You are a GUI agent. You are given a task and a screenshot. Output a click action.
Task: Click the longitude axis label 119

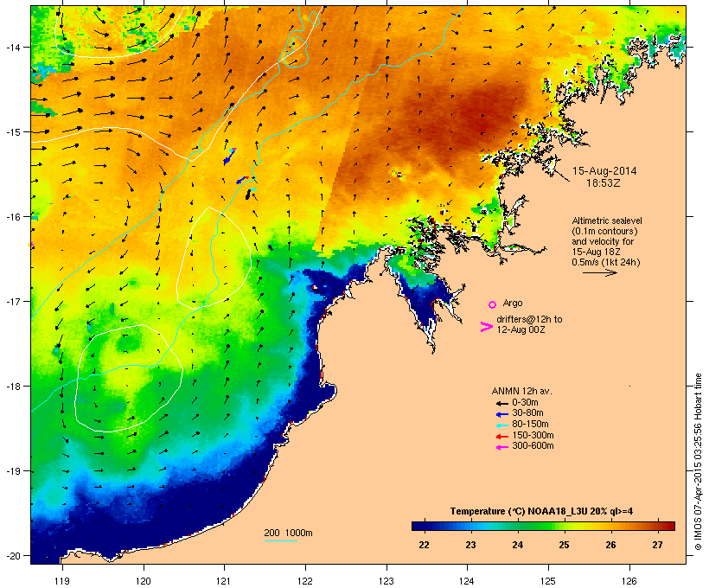[x=62, y=581]
